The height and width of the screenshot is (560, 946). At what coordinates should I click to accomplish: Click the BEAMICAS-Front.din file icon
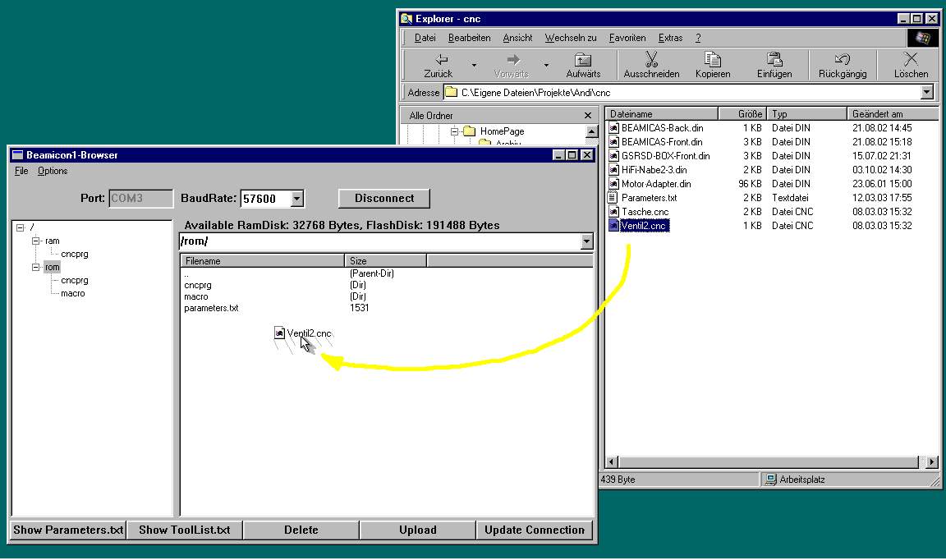613,142
